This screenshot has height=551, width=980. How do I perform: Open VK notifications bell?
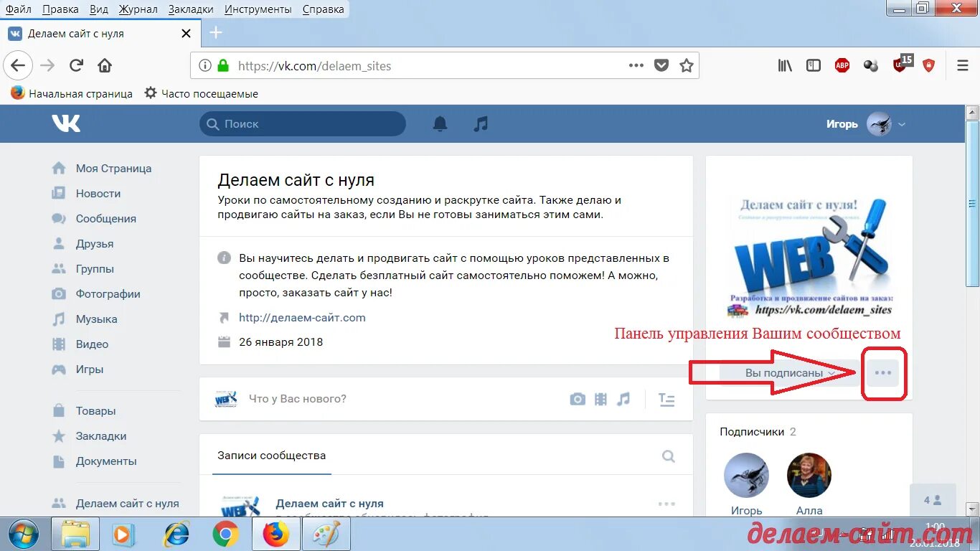440,124
